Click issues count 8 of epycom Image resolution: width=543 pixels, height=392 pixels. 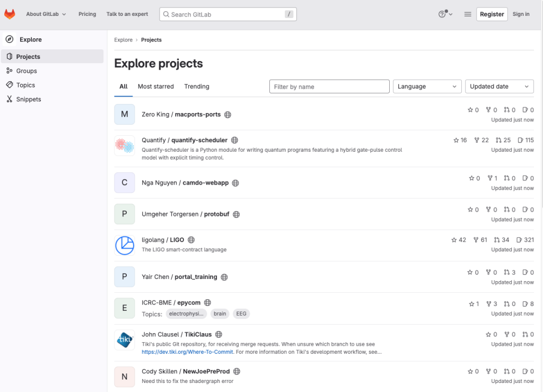pyautogui.click(x=528, y=304)
